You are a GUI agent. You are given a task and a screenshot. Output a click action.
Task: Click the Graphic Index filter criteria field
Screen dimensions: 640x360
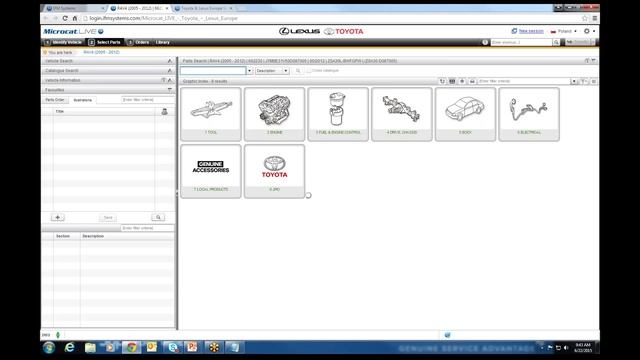click(x=524, y=81)
